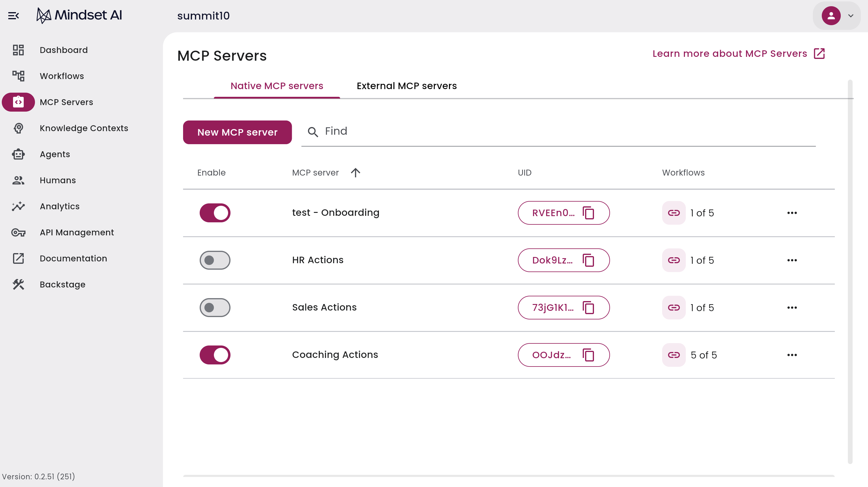
Task: Click the HR Actions server name
Action: tap(318, 260)
